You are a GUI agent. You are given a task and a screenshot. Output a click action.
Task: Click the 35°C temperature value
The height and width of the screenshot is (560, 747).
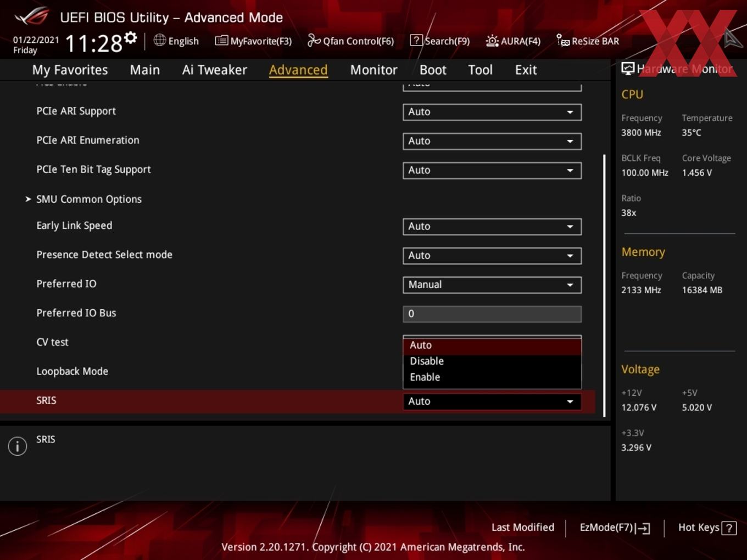coord(691,132)
